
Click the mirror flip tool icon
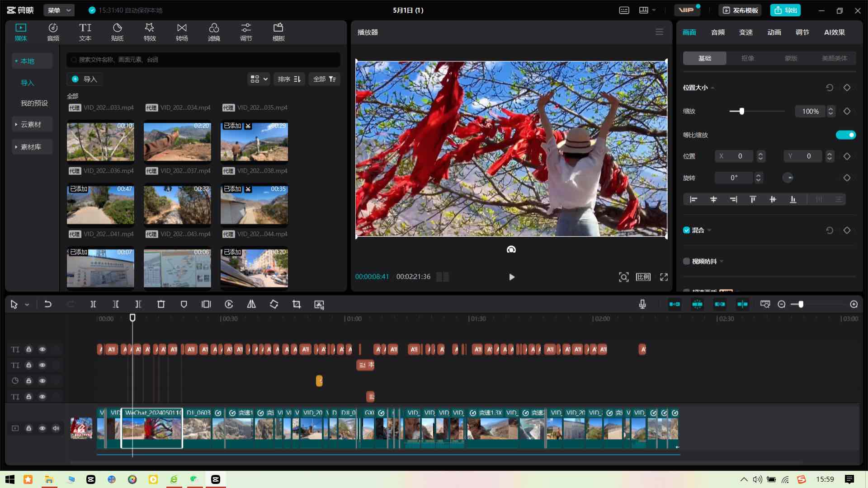pyautogui.click(x=251, y=305)
